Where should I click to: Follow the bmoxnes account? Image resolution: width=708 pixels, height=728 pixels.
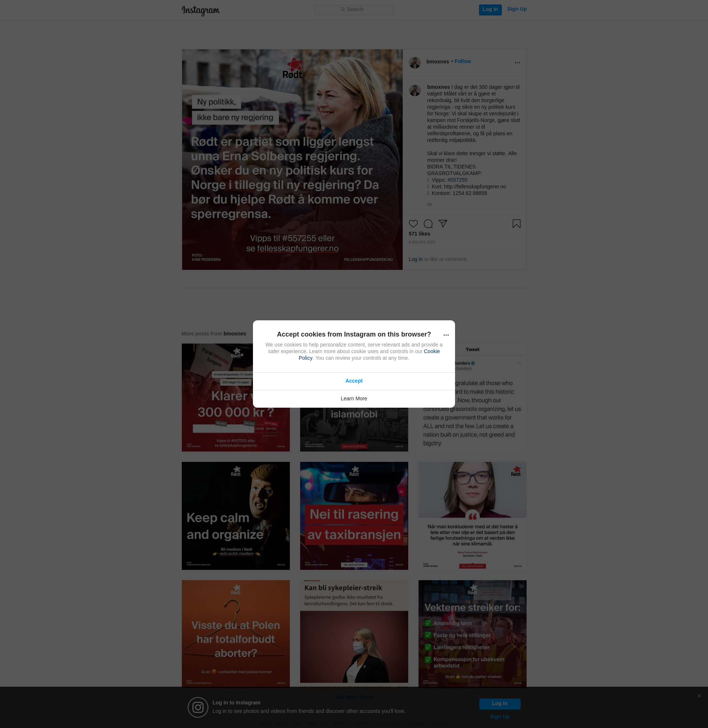tap(462, 61)
